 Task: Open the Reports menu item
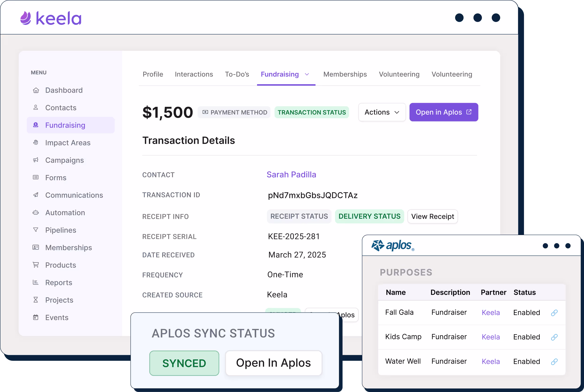(x=71, y=282)
